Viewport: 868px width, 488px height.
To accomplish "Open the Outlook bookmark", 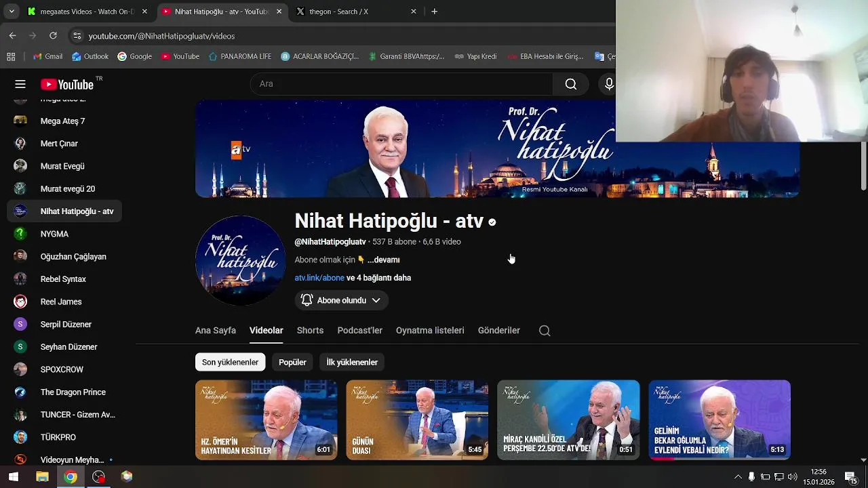I will pyautogui.click(x=90, y=56).
